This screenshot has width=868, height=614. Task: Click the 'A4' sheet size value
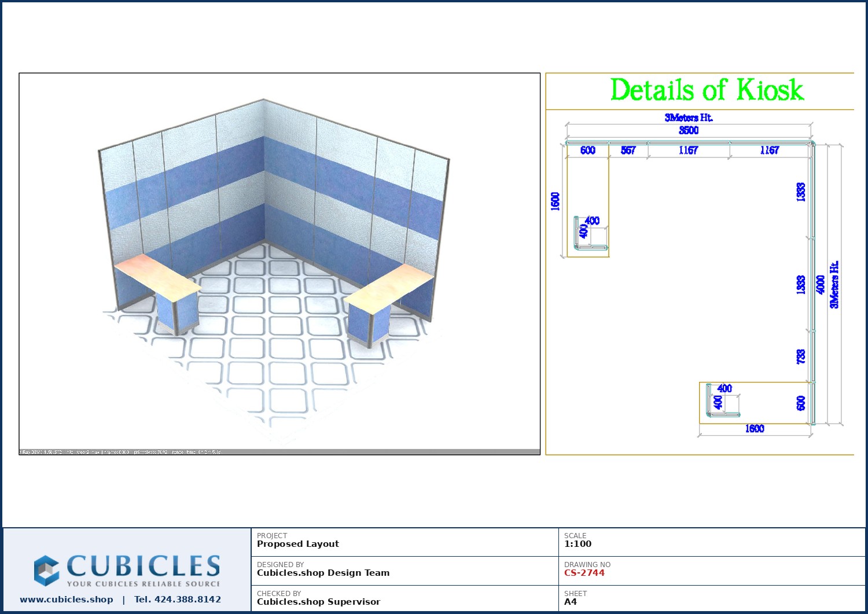(571, 602)
